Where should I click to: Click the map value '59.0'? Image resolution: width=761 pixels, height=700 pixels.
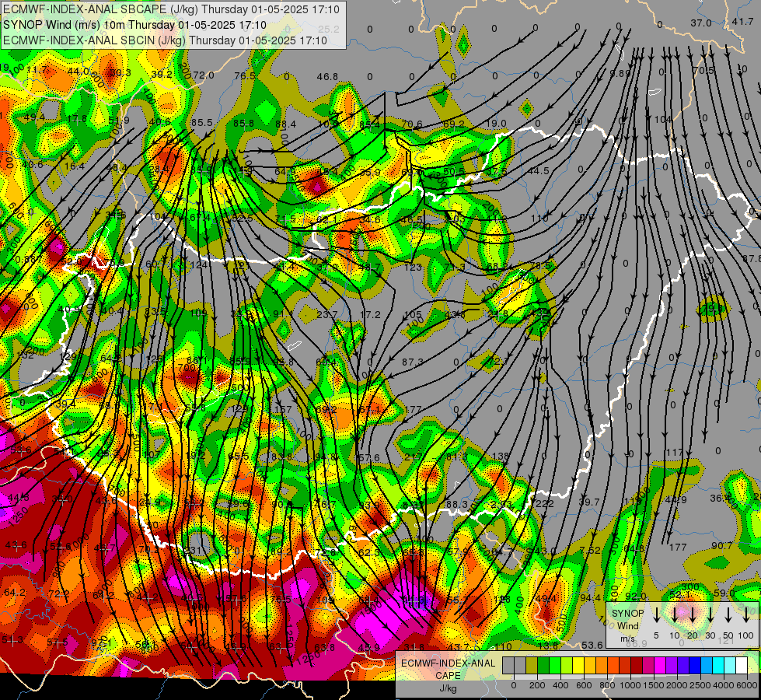pyautogui.click(x=724, y=593)
